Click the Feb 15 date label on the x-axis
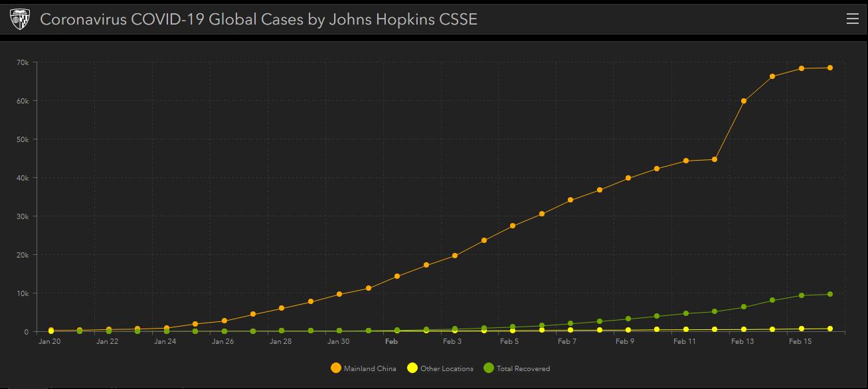This screenshot has width=868, height=389. point(800,342)
